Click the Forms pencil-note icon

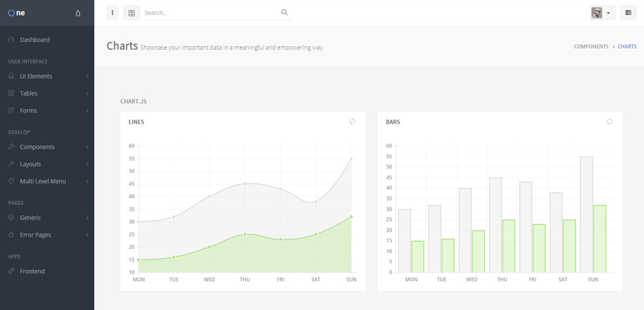[x=12, y=110]
